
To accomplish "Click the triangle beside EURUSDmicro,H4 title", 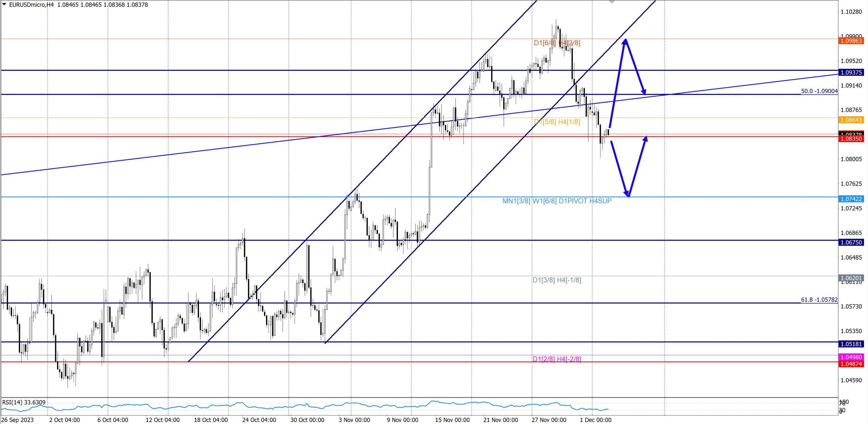I will coord(4,4).
